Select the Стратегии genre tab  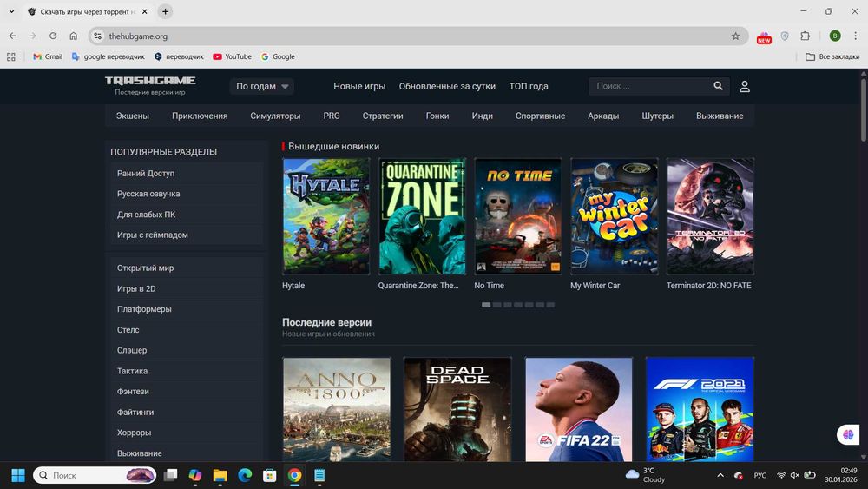click(x=383, y=116)
